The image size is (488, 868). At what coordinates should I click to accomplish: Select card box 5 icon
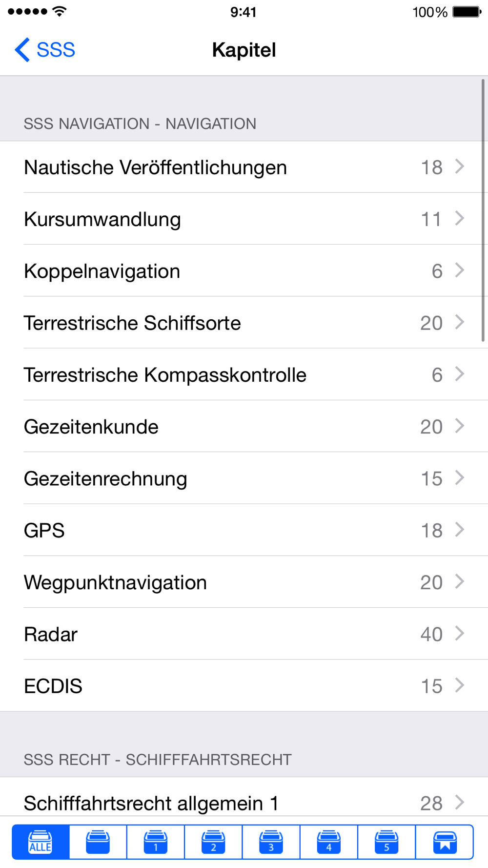[386, 842]
